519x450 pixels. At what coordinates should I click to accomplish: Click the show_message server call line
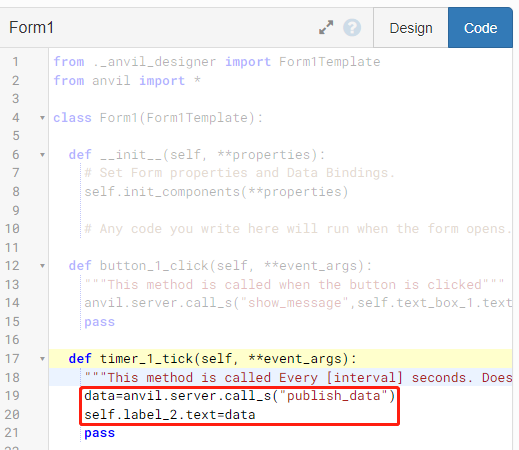click(298, 303)
